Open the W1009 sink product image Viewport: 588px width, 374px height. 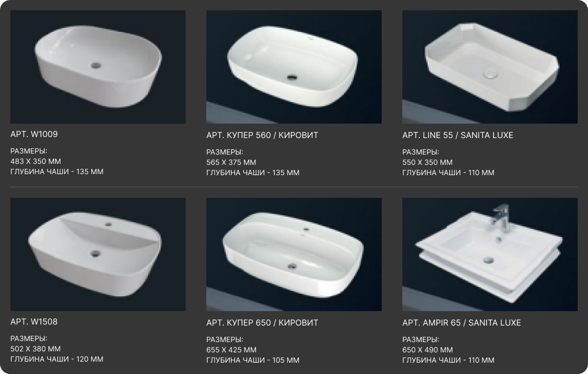click(98, 67)
